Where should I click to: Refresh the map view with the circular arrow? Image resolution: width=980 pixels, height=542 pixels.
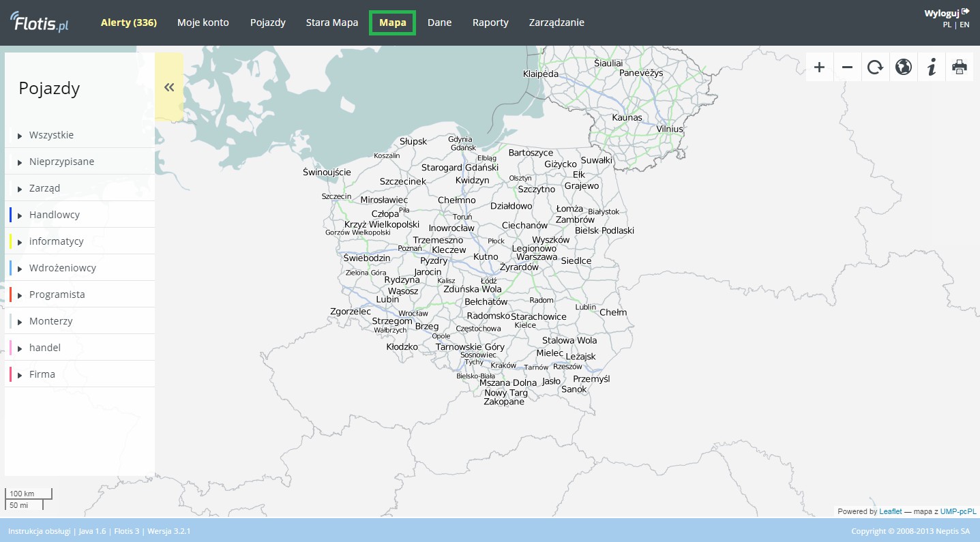875,67
